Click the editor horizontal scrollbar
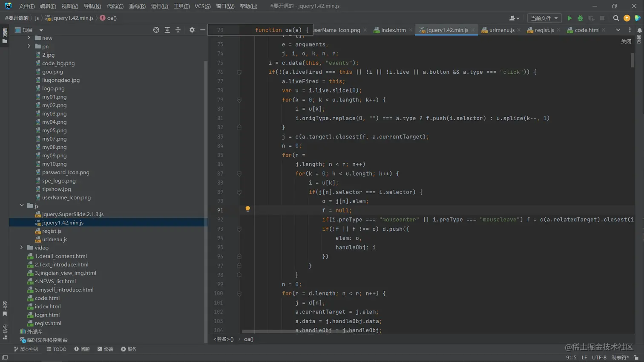 (x=298, y=331)
